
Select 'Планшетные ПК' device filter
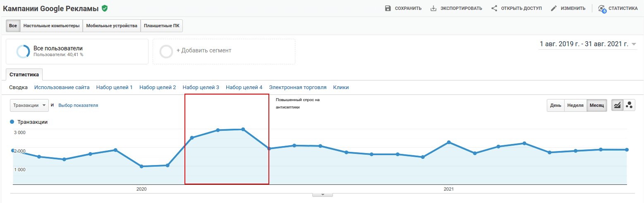coord(162,26)
